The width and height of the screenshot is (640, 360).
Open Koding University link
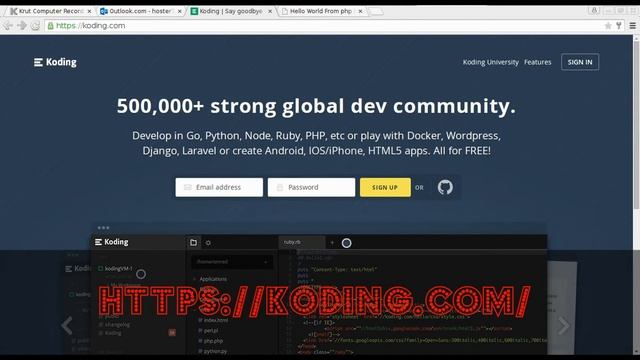491,62
